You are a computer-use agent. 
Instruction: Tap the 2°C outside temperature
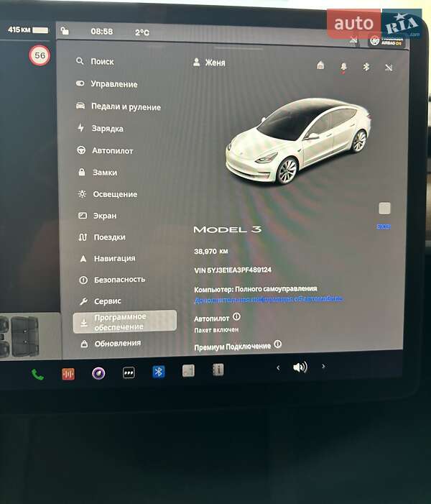click(142, 32)
